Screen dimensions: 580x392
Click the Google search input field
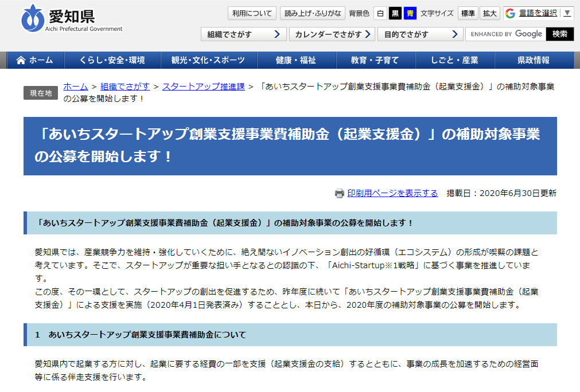505,34
